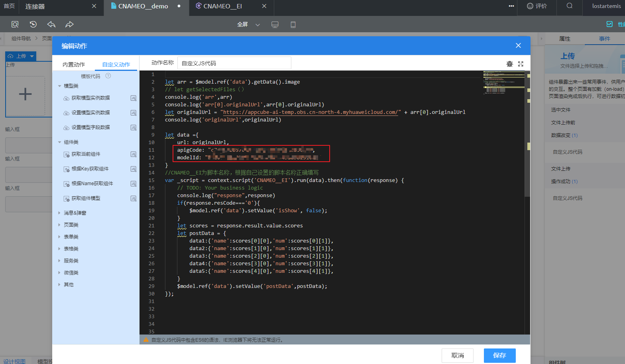Open the CNAMEO__EI tab
The width and height of the screenshot is (625, 364).
coord(222,6)
